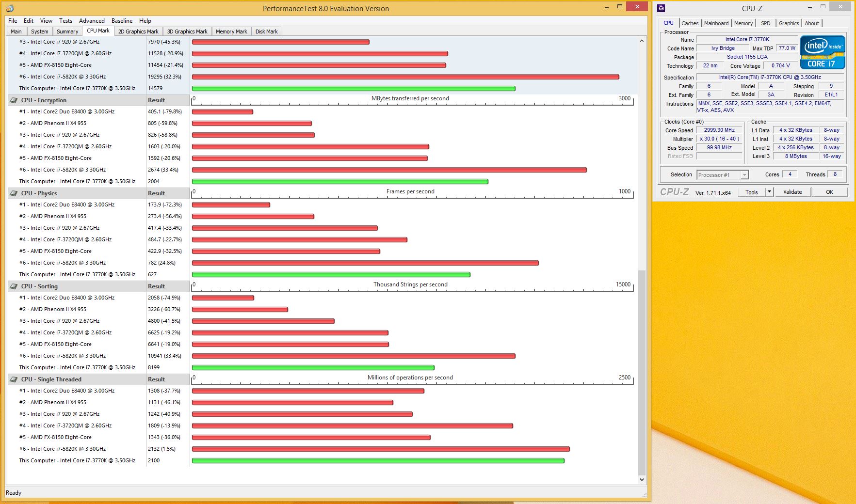Switch to the Summary tab
The image size is (856, 504).
(67, 31)
